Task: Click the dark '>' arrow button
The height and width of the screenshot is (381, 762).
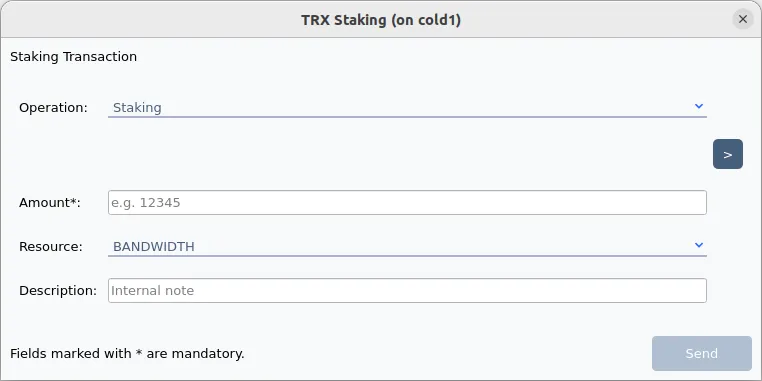Action: pyautogui.click(x=727, y=154)
